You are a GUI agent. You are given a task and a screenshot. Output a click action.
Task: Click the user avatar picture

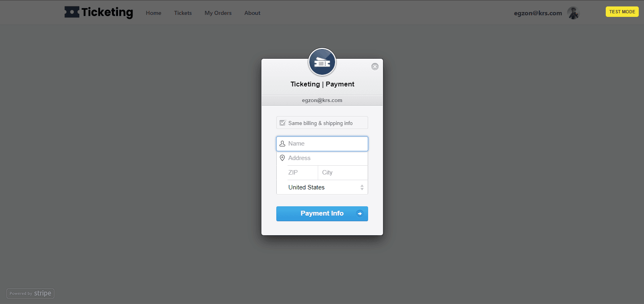pyautogui.click(x=573, y=13)
